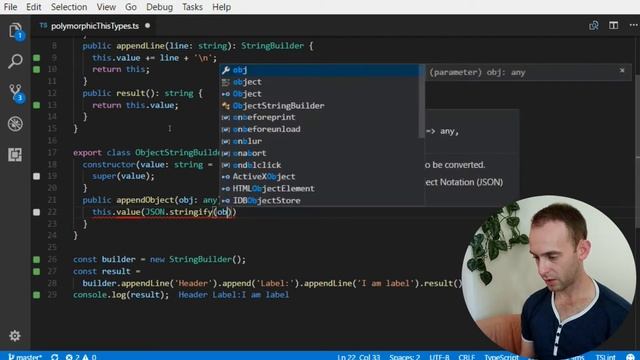Choose 'IDBObjectStore' suggestion
This screenshot has height=360, width=640.
point(320,200)
